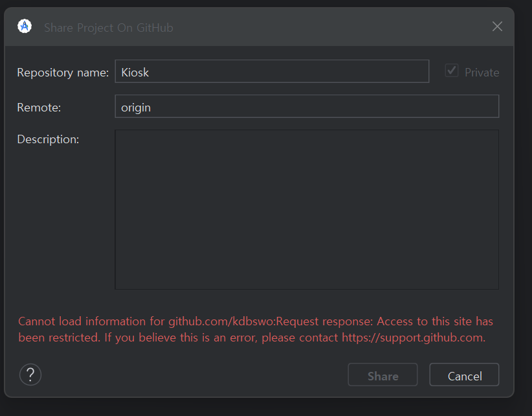Click 'Access to this site has' error text
The width and height of the screenshot is (532, 416).
click(x=435, y=321)
